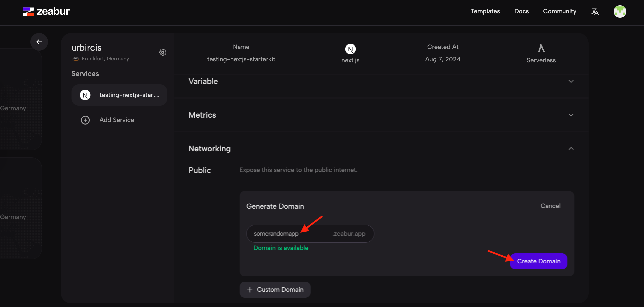Click 'Expose this service to the public internet.'

(x=298, y=170)
